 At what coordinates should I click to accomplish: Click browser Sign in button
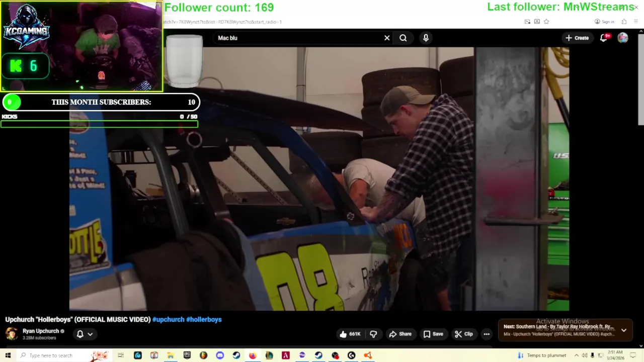click(604, 22)
